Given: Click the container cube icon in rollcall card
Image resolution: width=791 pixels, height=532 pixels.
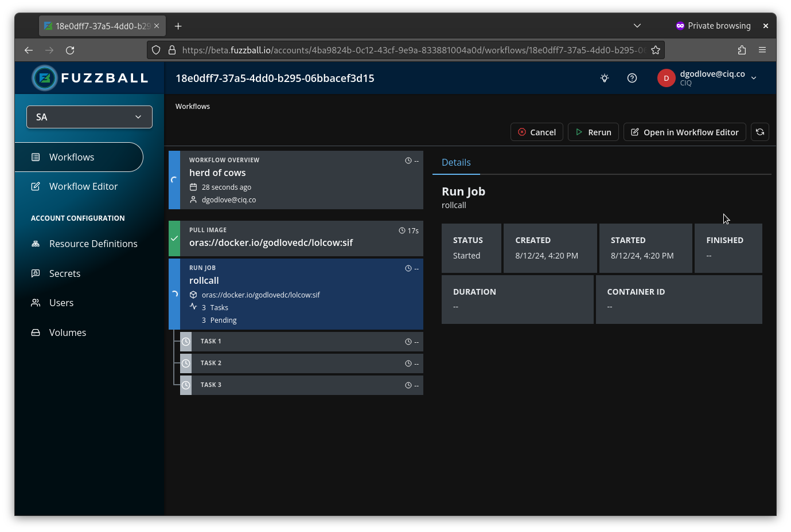Looking at the screenshot, I should pyautogui.click(x=193, y=295).
